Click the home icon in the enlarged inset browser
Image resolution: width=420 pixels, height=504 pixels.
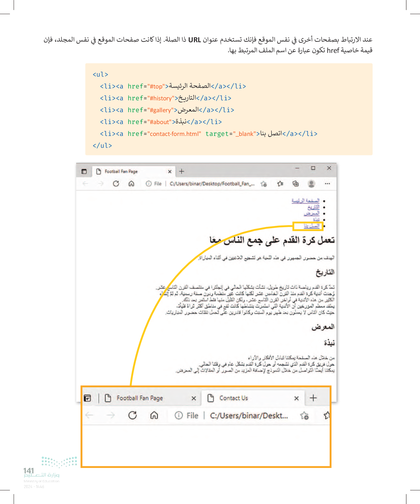point(154,415)
